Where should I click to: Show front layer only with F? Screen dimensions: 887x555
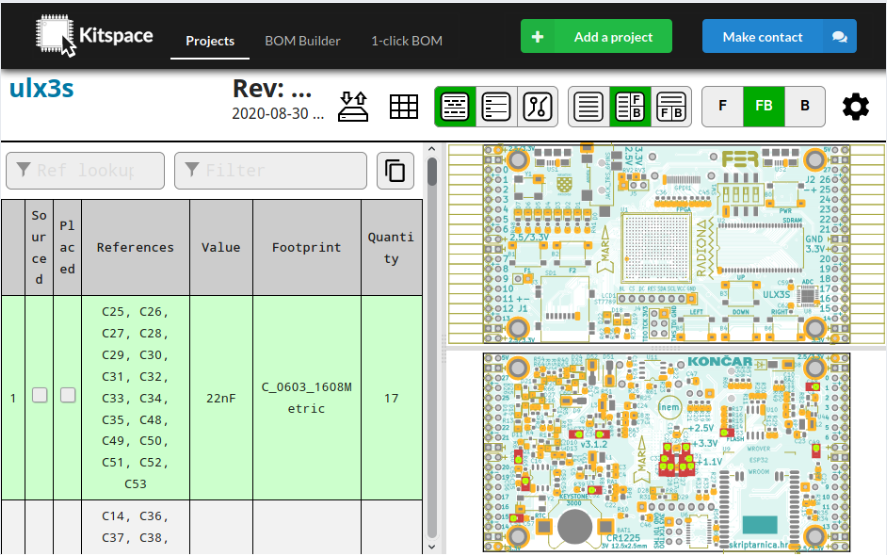click(x=722, y=106)
